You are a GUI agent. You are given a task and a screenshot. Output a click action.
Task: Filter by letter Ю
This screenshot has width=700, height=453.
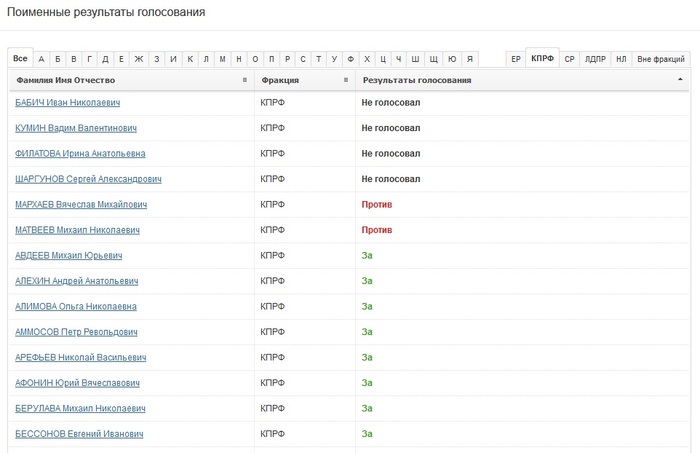452,59
